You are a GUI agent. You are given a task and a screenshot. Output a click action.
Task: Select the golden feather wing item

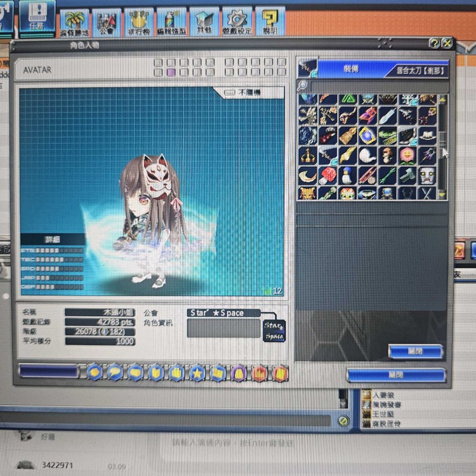347,155
